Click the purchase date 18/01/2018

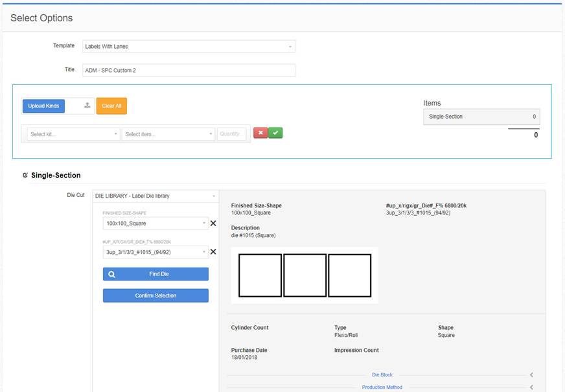coord(244,358)
